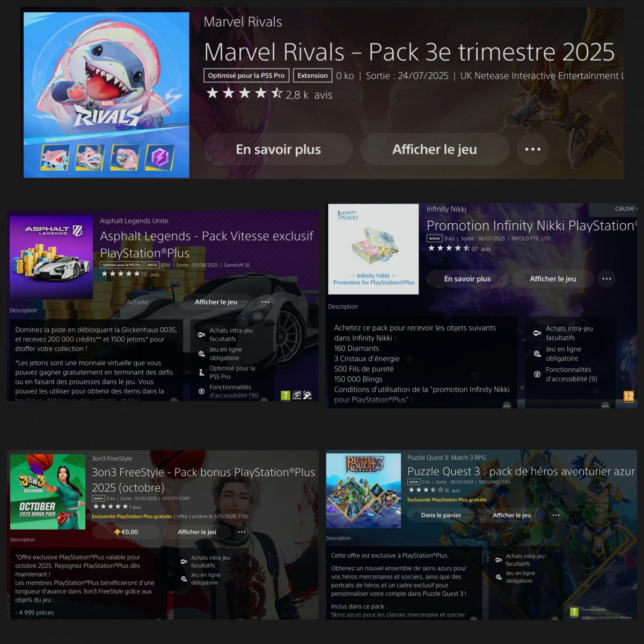Expand Asphalt Legends description ellipsis icon

(174, 400)
